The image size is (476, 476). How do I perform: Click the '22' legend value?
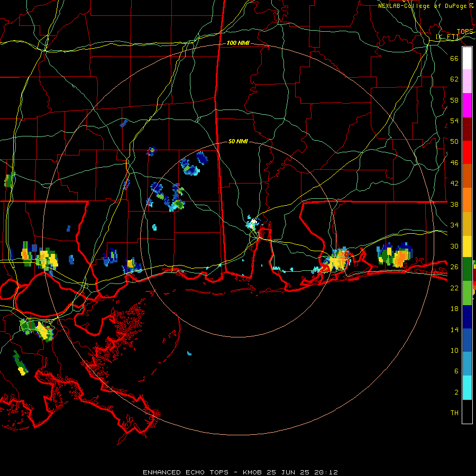point(454,288)
